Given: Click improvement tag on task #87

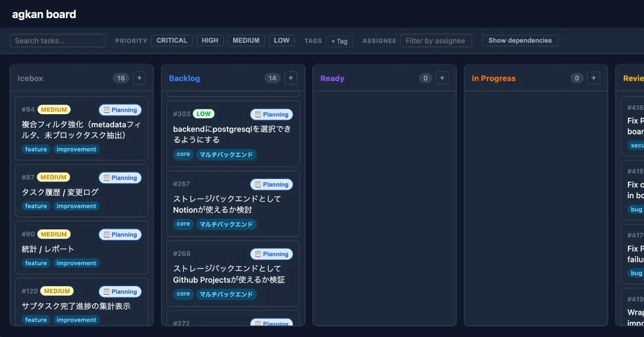Looking at the screenshot, I should point(76,206).
